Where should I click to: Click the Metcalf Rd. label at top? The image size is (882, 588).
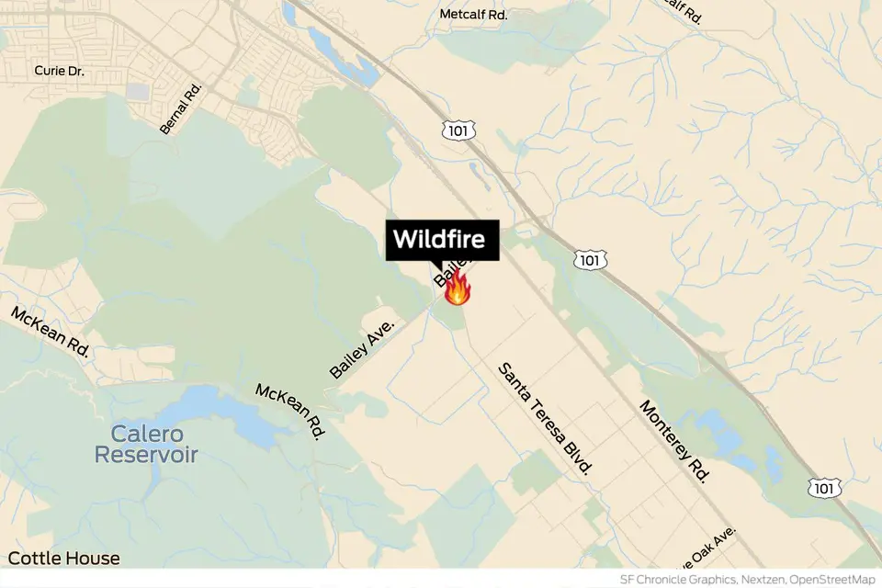pyautogui.click(x=473, y=14)
